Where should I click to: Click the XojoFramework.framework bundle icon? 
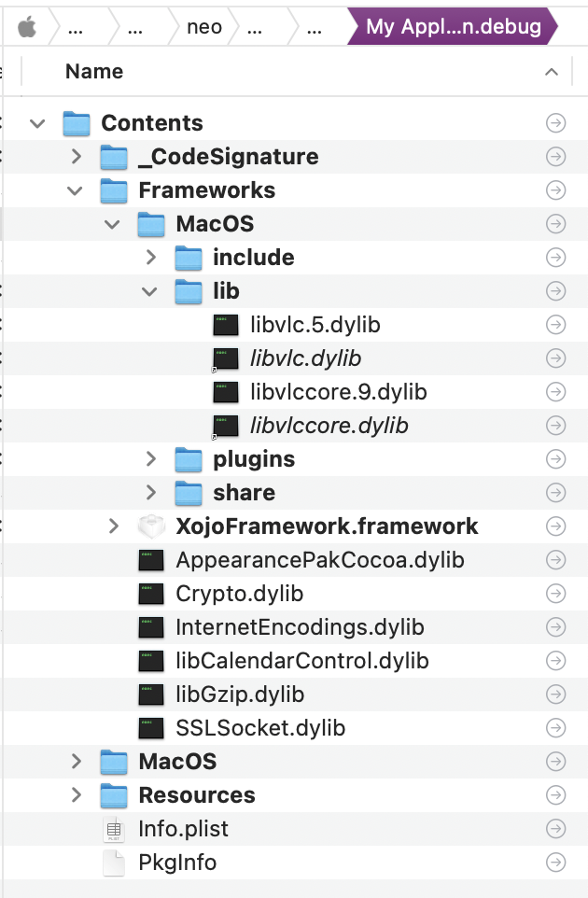(x=151, y=526)
